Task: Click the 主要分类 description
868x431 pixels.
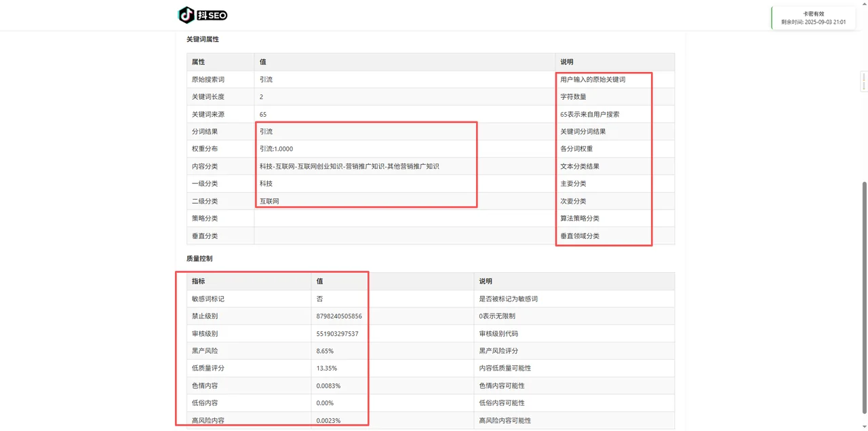Action: point(573,183)
